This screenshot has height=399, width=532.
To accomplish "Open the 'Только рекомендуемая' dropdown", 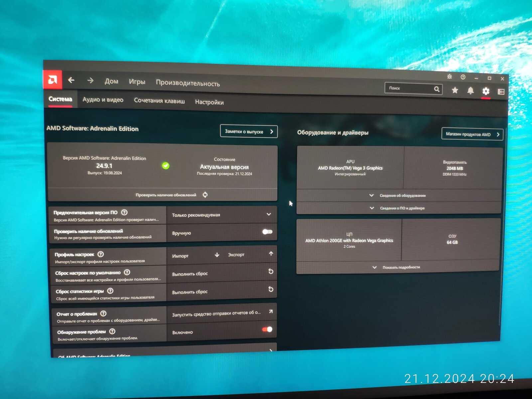I will 222,215.
